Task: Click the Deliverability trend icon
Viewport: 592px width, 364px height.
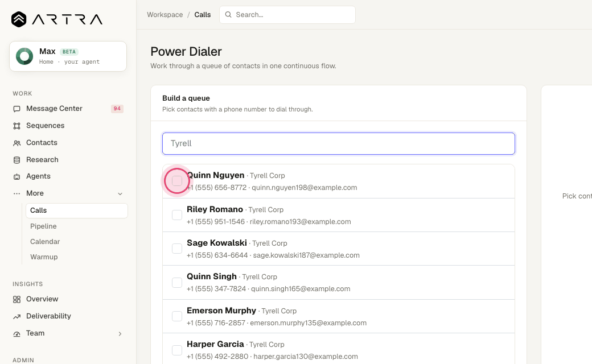Action: (17, 316)
